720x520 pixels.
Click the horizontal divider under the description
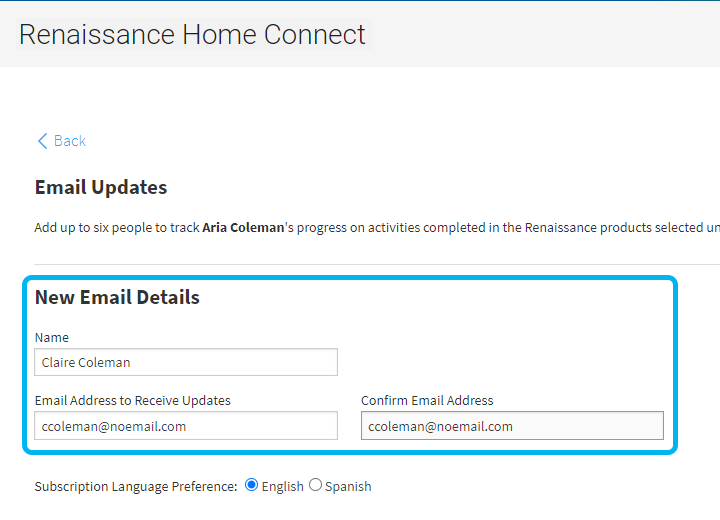point(377,264)
